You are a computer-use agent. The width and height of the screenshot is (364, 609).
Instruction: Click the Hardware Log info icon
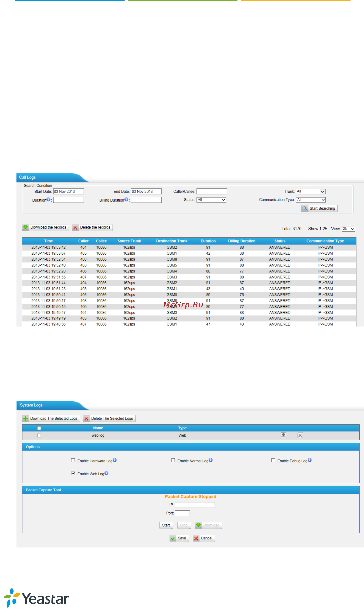(115, 460)
